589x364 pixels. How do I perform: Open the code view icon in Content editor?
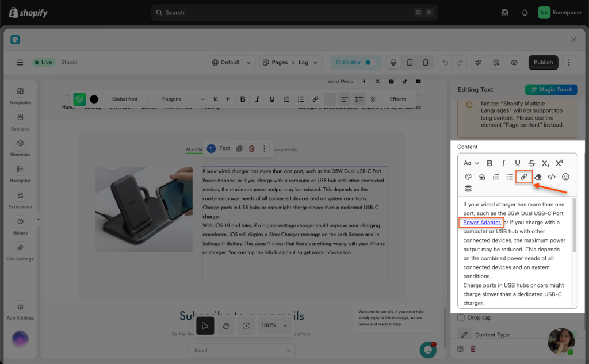[x=552, y=177]
